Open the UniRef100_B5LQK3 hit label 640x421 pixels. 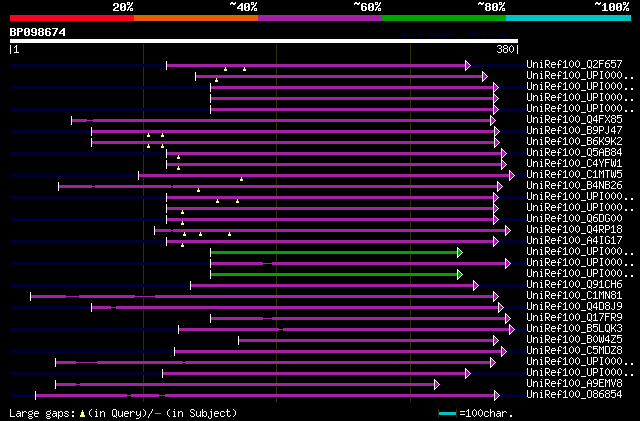[x=574, y=328]
